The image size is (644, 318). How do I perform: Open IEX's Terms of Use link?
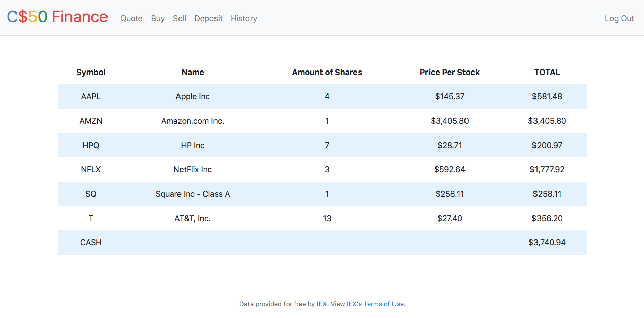[376, 304]
